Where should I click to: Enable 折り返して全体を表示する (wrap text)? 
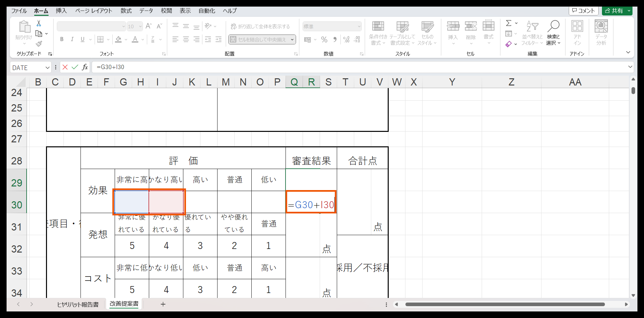pos(260,26)
